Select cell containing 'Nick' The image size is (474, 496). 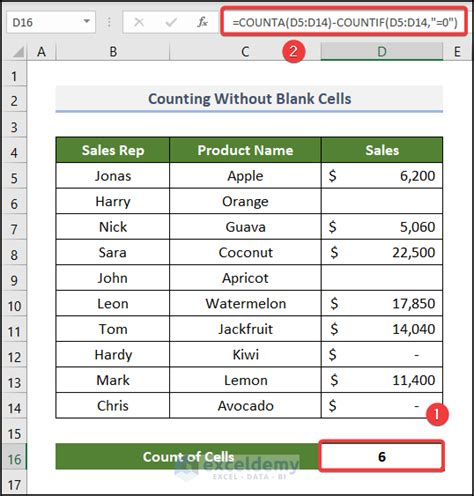point(113,227)
